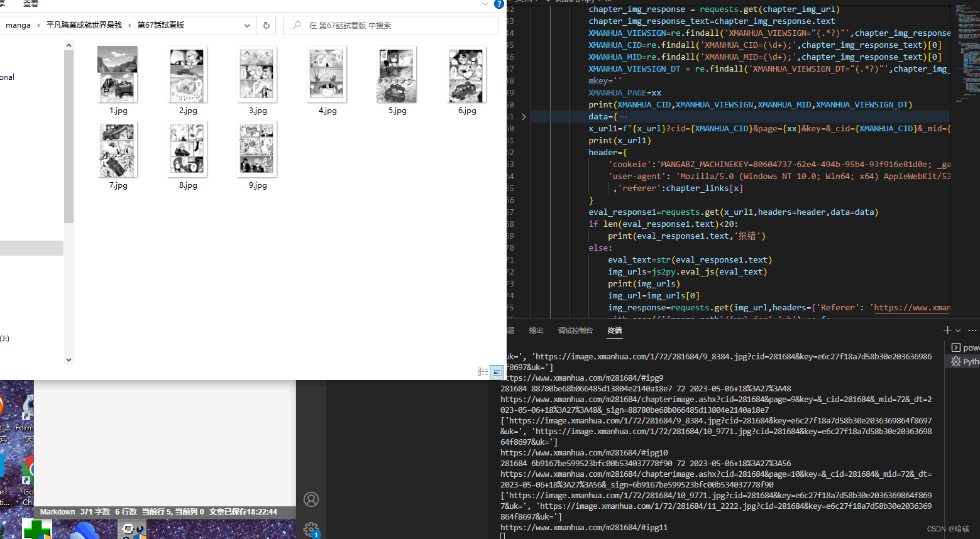The width and height of the screenshot is (980, 539).
Task: Expand the address bar history dropdown
Action: [247, 25]
